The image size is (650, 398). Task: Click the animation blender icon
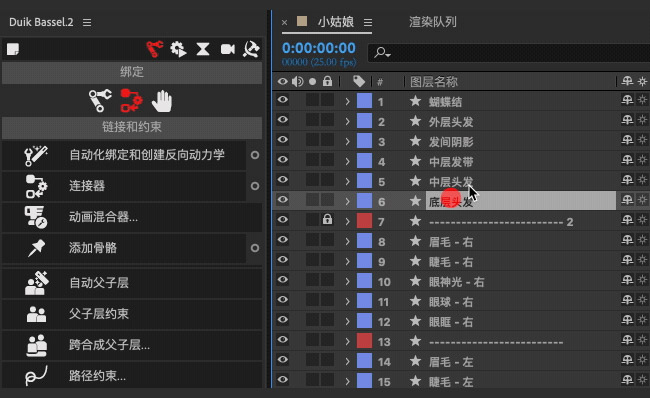pos(36,217)
